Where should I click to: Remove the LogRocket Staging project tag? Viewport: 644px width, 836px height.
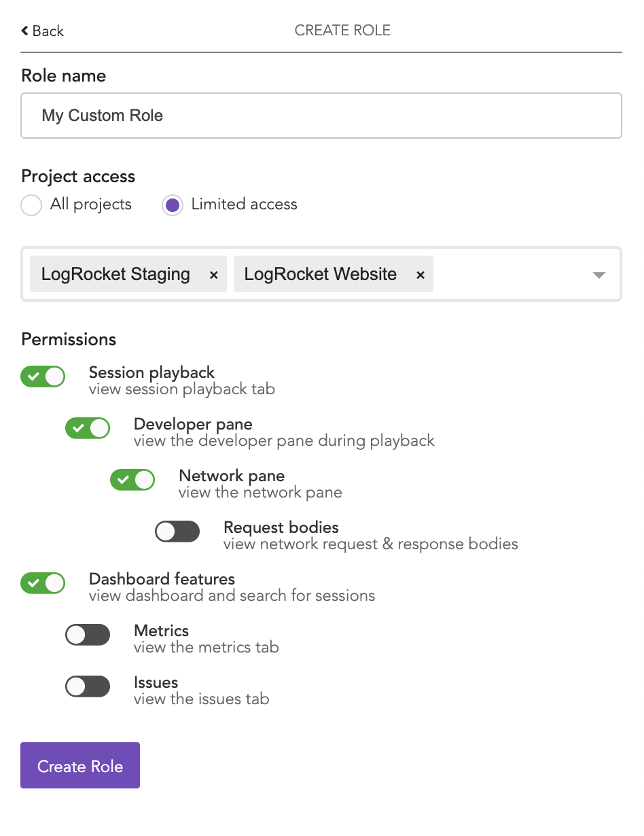point(213,275)
